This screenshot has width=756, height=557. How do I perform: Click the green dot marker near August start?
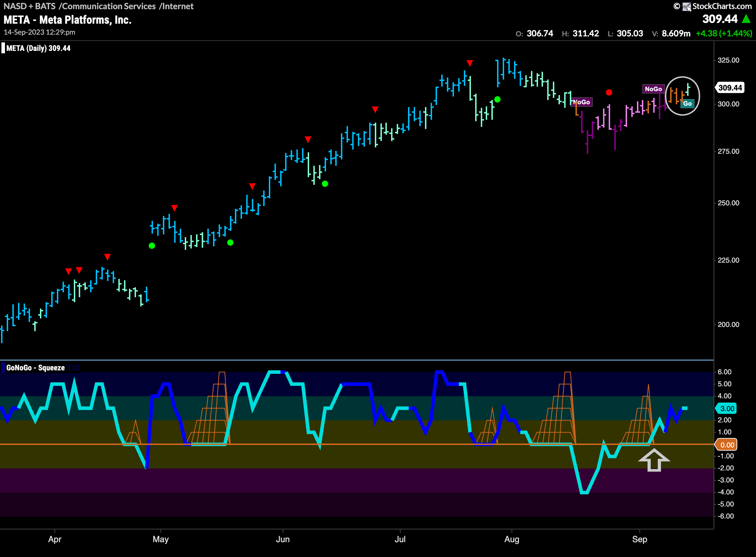497,100
